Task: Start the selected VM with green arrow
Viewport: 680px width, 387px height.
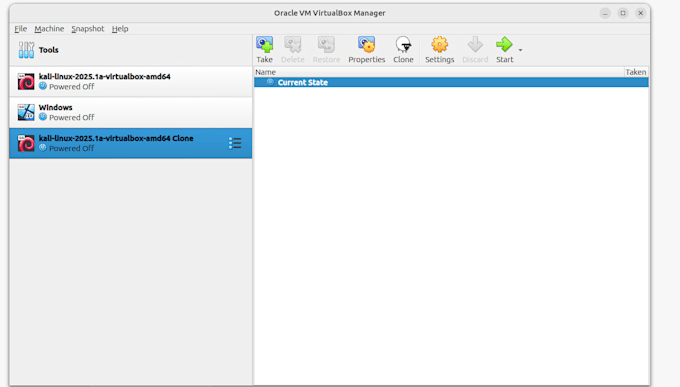Action: (x=504, y=50)
